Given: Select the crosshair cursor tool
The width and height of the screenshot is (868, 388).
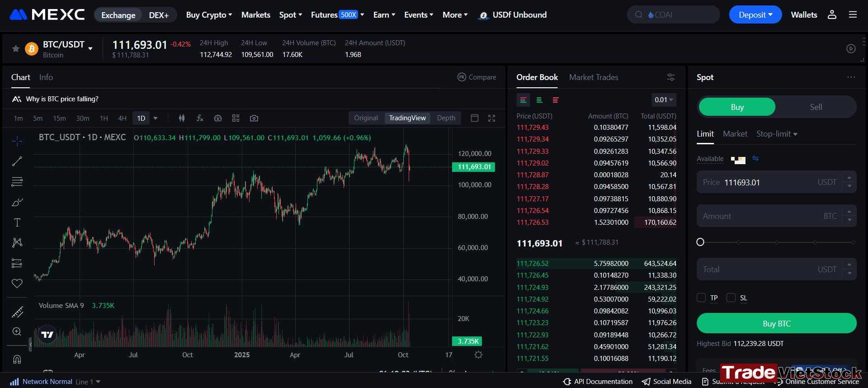Looking at the screenshot, I should [17, 141].
